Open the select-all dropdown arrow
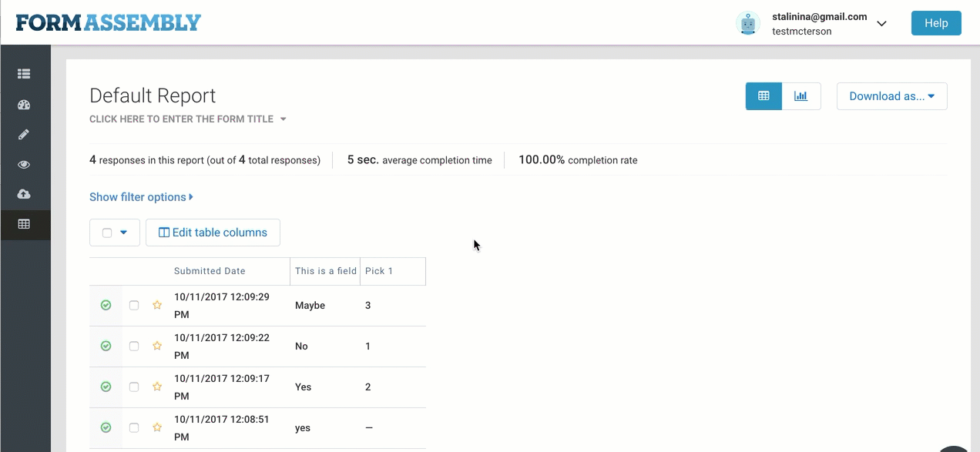The image size is (980, 452). point(123,233)
